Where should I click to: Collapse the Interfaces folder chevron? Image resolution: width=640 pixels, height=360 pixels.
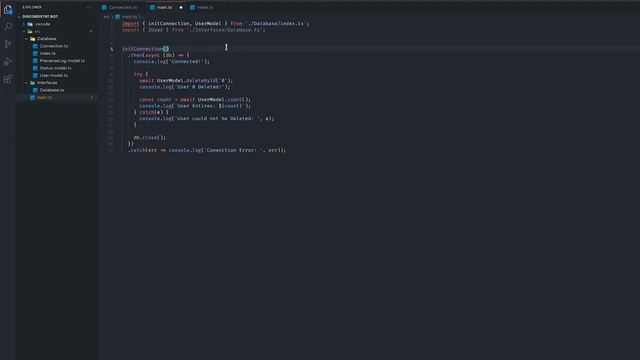(x=27, y=83)
